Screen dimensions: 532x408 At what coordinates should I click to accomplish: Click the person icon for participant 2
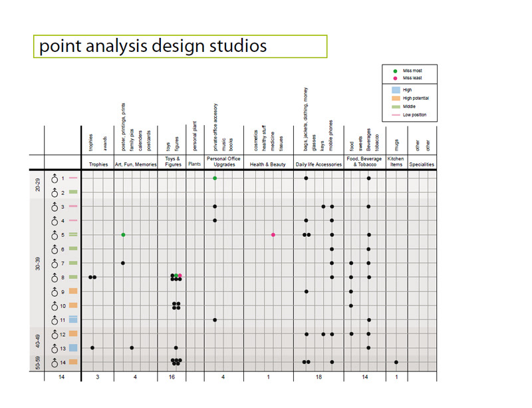(x=55, y=192)
